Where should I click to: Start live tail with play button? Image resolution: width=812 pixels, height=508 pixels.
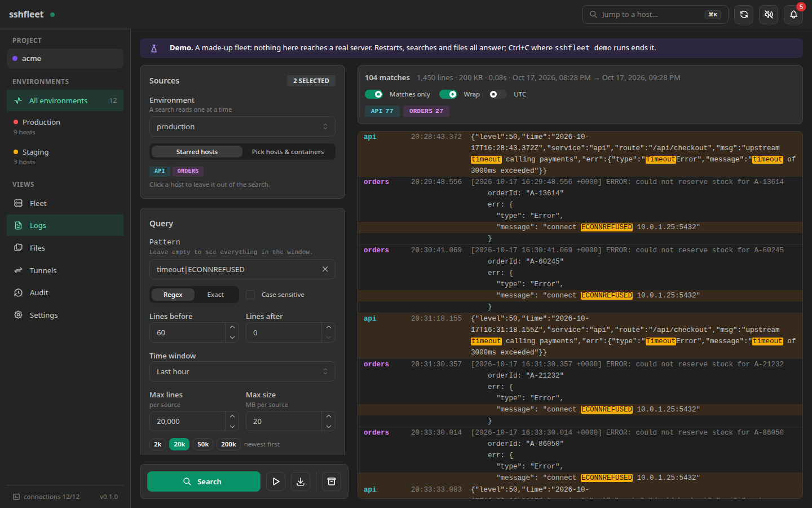(x=276, y=481)
